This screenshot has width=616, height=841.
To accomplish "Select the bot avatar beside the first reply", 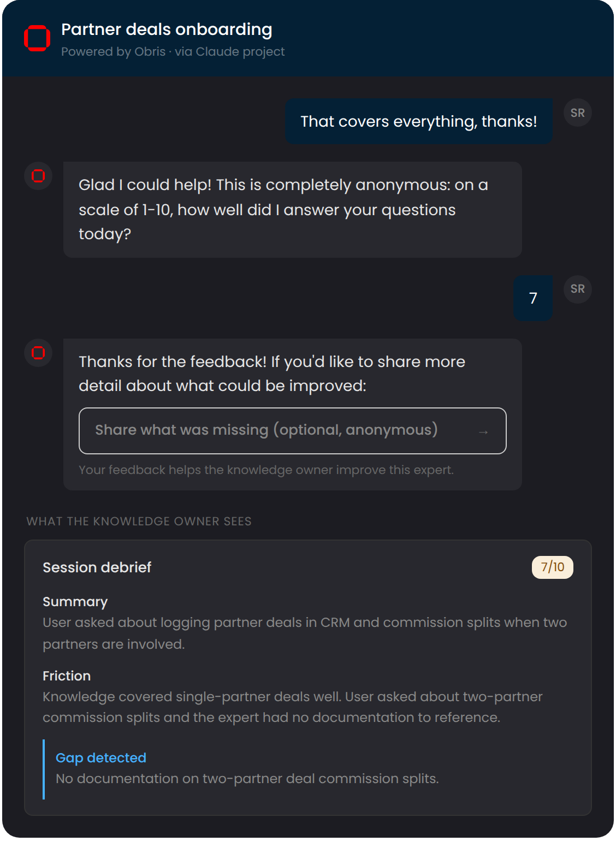I will coord(37,176).
